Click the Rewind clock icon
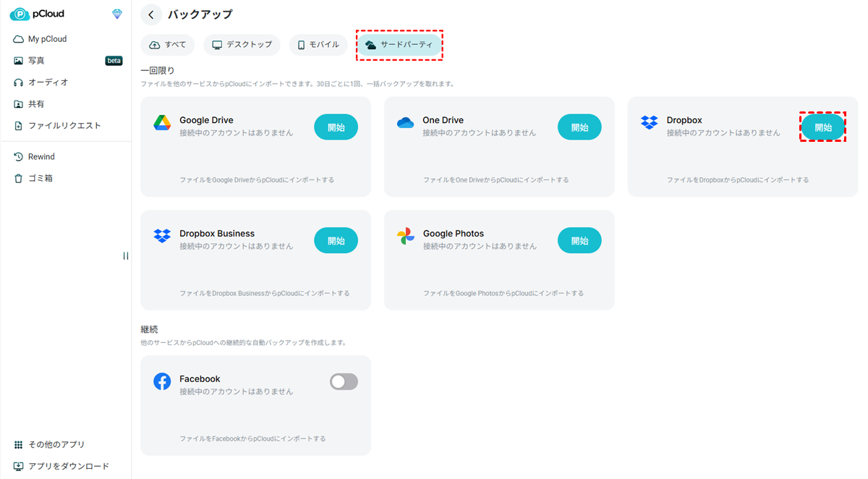868x479 pixels. pyautogui.click(x=19, y=156)
